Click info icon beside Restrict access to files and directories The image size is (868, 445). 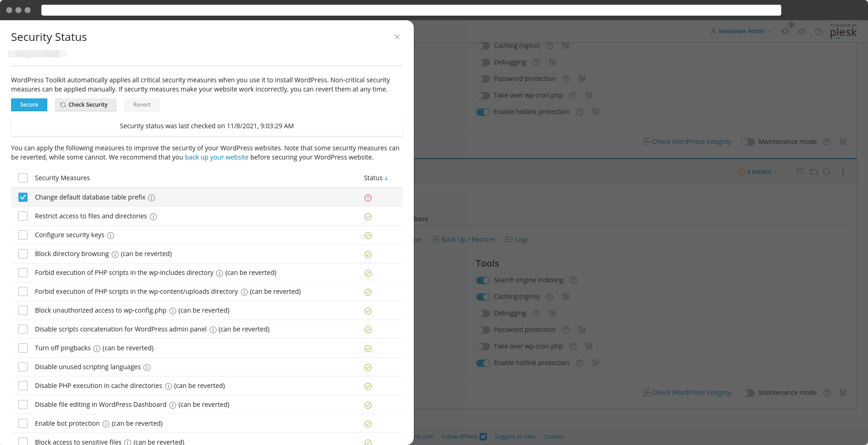point(153,217)
